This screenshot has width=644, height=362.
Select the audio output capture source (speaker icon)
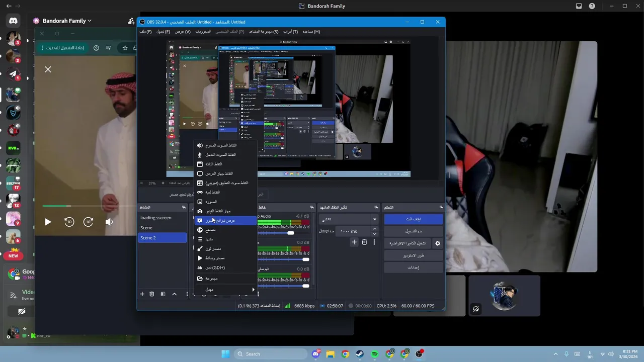click(200, 145)
